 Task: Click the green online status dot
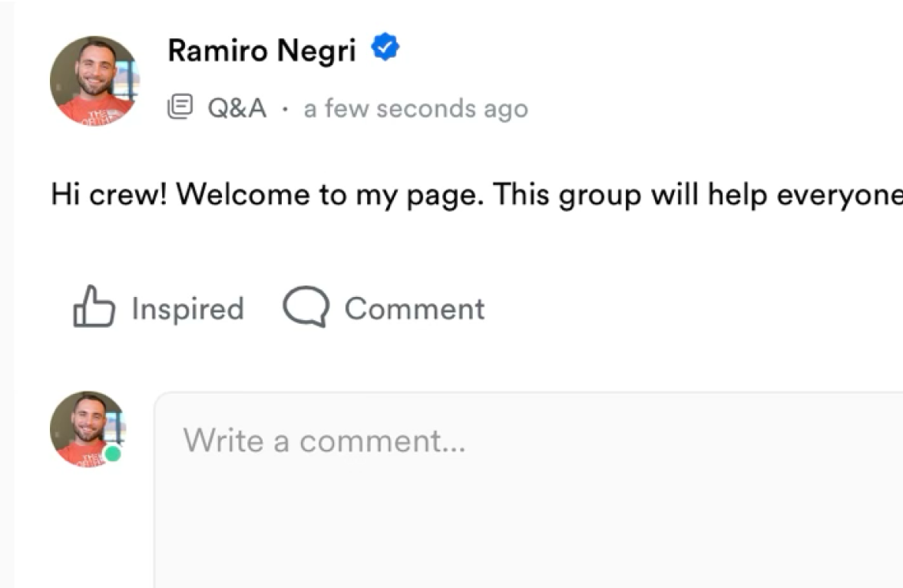(x=113, y=454)
